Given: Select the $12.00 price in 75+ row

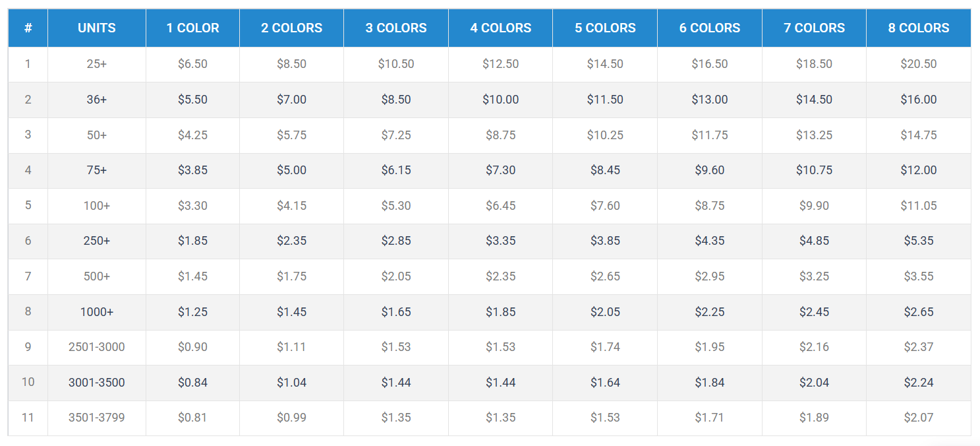Looking at the screenshot, I should (x=918, y=170).
